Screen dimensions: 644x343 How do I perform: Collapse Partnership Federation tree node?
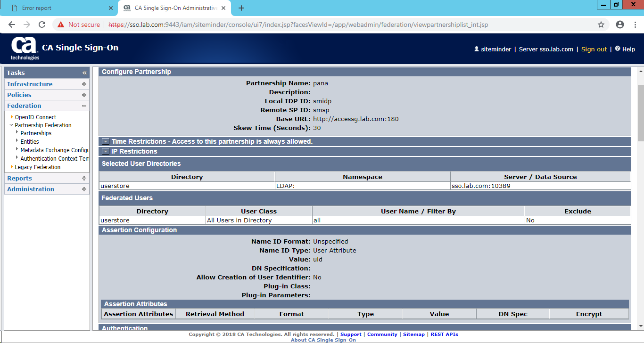pos(11,125)
